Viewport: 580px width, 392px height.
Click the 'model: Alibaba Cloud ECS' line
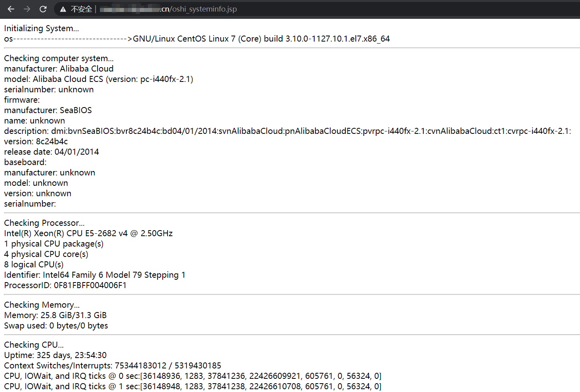99,79
